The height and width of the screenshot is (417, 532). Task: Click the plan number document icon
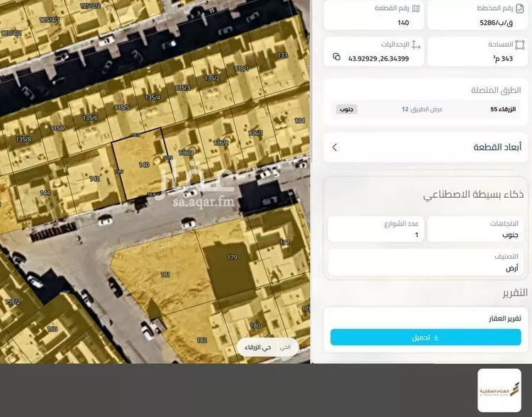coord(519,9)
